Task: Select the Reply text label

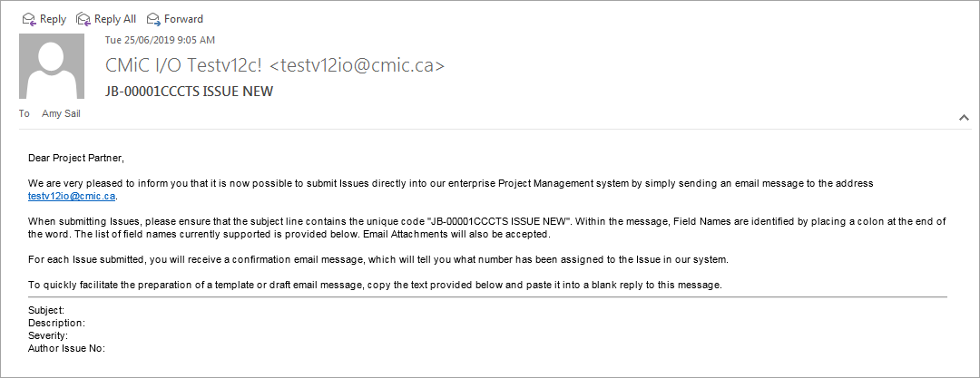Action: [x=54, y=19]
